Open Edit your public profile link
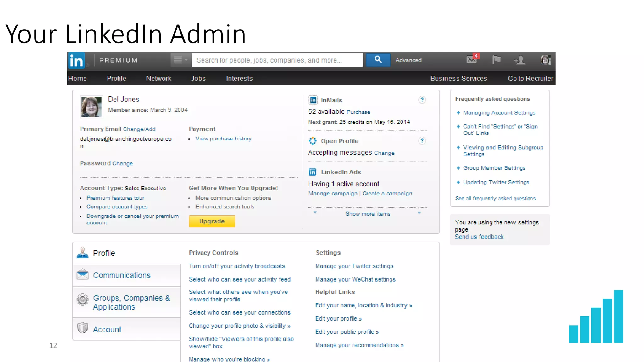644x362 pixels. click(x=347, y=332)
